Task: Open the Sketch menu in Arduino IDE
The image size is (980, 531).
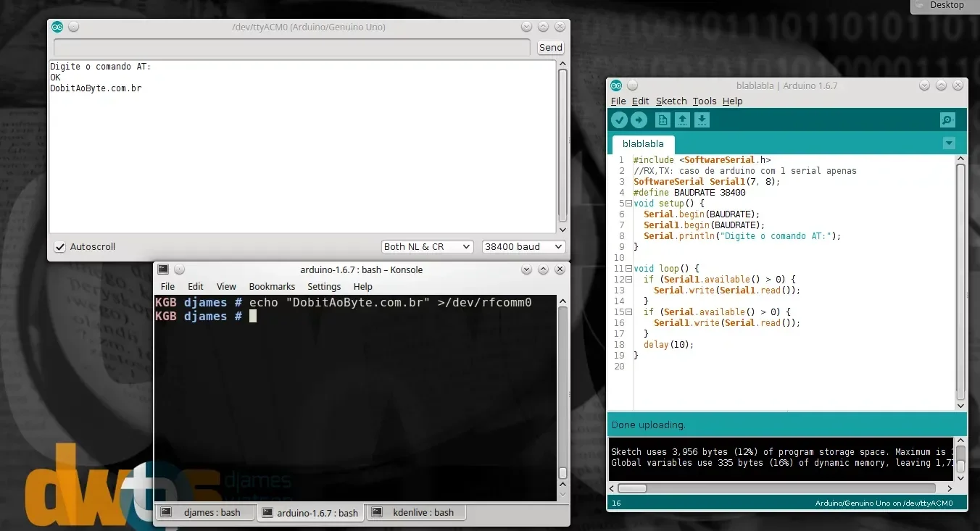Action: [x=671, y=101]
